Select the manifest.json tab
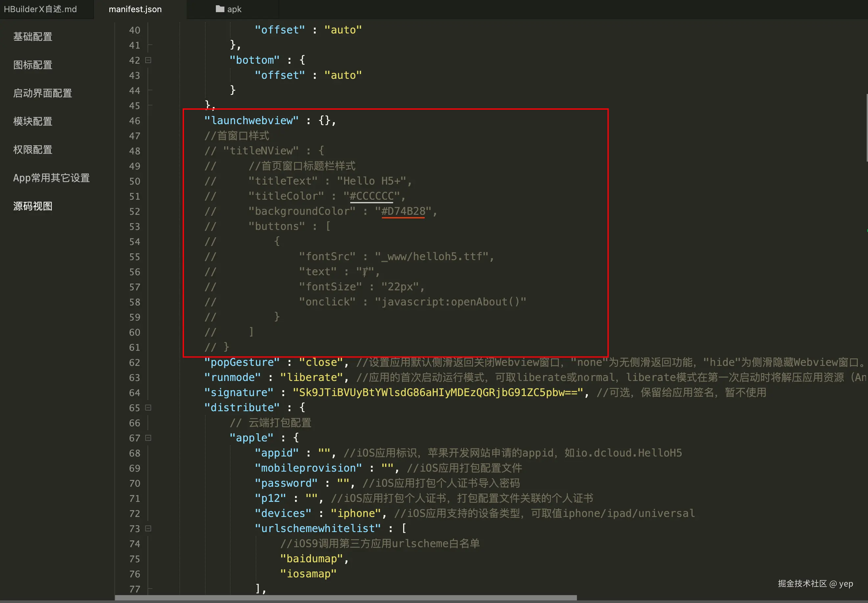The width and height of the screenshot is (868, 603). coord(135,9)
